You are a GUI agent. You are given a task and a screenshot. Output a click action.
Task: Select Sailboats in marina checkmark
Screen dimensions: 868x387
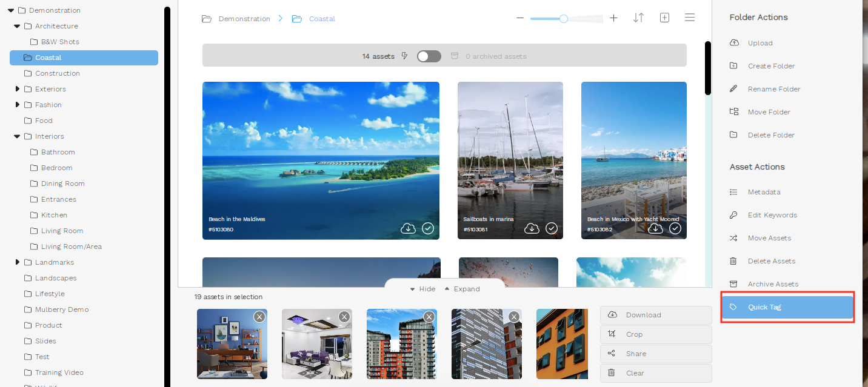pos(552,228)
